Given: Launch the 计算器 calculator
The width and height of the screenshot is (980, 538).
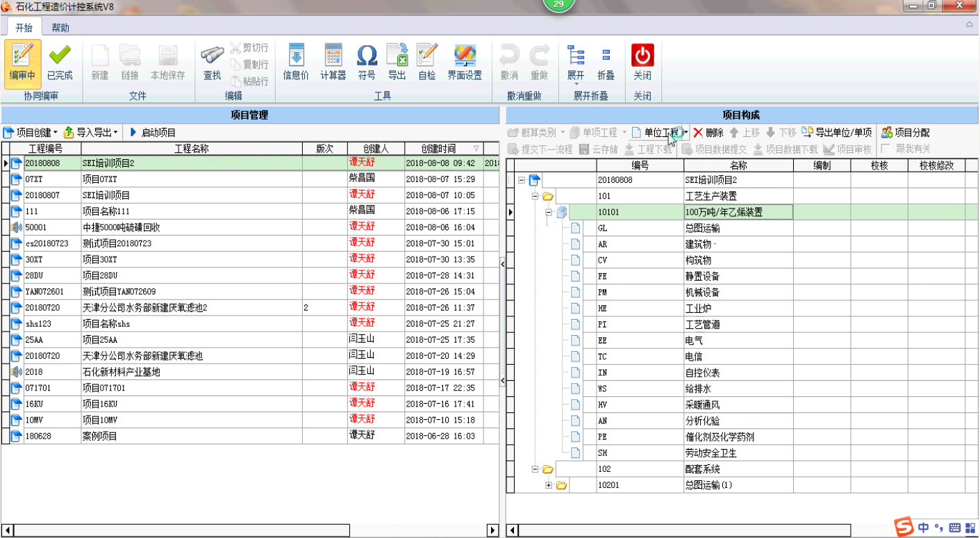Looking at the screenshot, I should [x=333, y=63].
